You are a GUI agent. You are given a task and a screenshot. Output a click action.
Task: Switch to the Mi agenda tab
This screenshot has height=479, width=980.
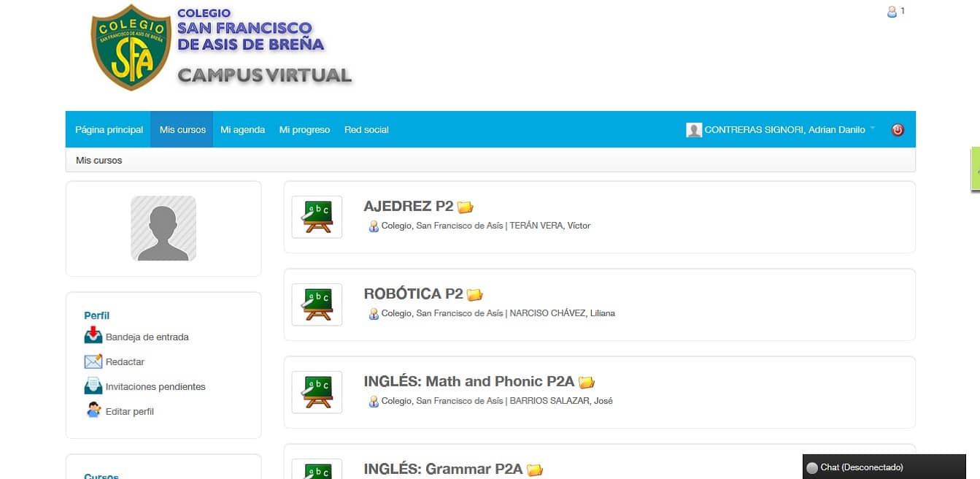(242, 130)
